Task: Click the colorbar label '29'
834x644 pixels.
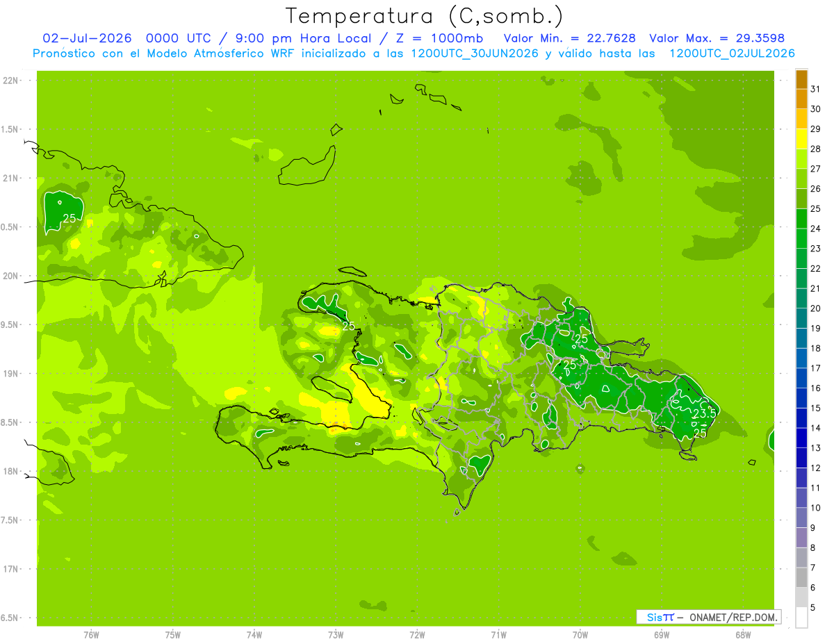Action: (x=816, y=129)
